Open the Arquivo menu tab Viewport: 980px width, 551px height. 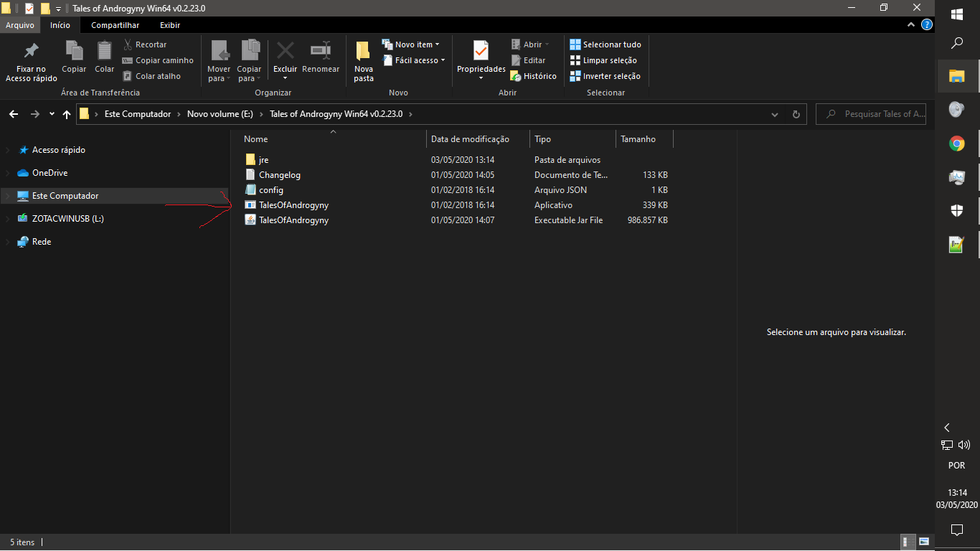(20, 25)
